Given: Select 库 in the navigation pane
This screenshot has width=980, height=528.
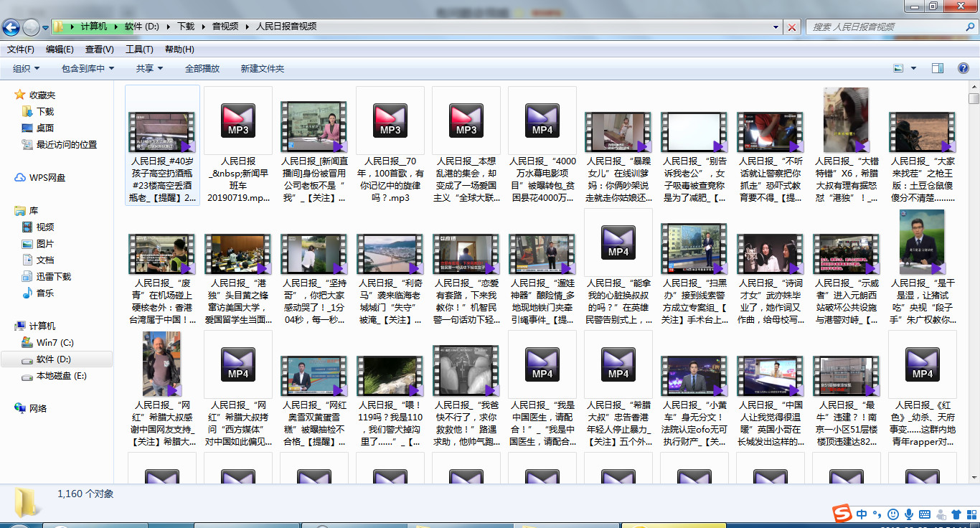Looking at the screenshot, I should (x=34, y=211).
